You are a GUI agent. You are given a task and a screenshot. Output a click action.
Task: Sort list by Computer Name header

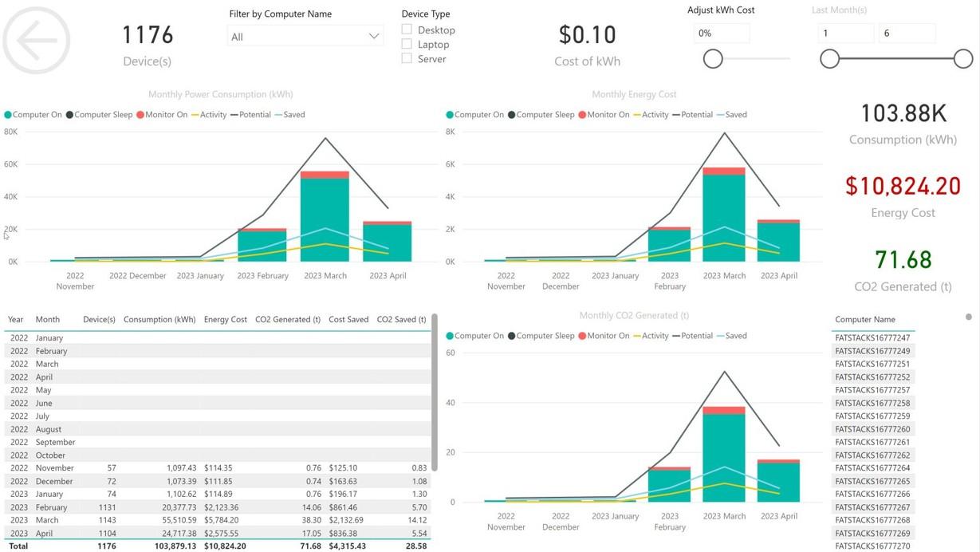coord(865,319)
